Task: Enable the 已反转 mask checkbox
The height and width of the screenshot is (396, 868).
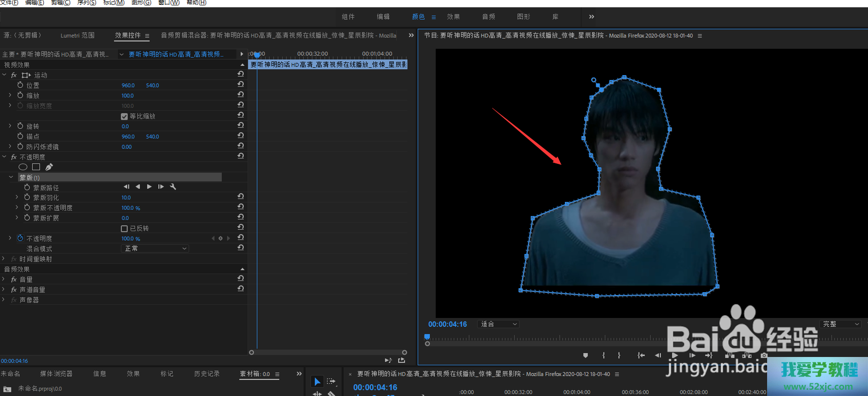Action: (124, 229)
